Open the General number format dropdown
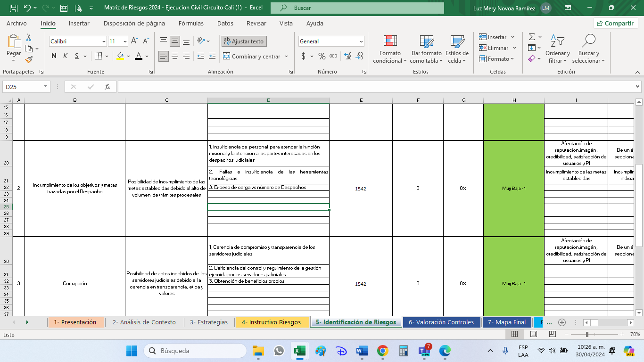The image size is (644, 362). (x=361, y=41)
